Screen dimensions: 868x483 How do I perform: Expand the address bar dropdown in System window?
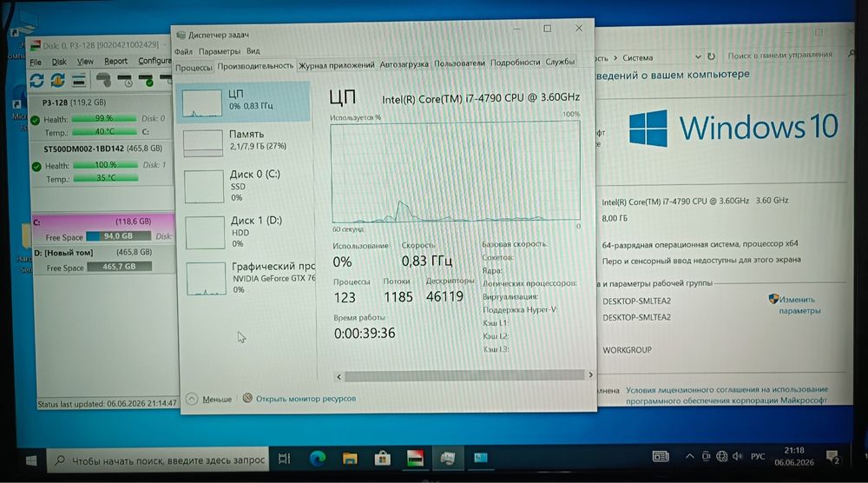click(x=698, y=57)
